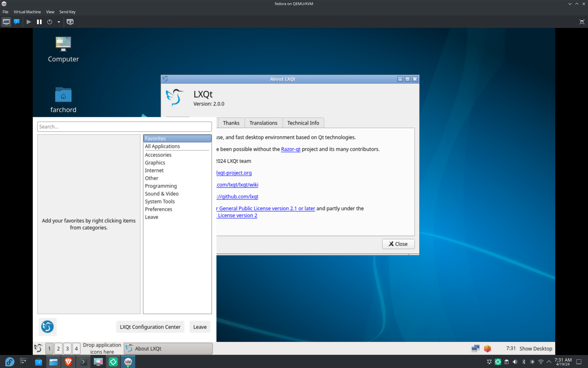
Task: Open the Graphics category
Action: pyautogui.click(x=177, y=163)
